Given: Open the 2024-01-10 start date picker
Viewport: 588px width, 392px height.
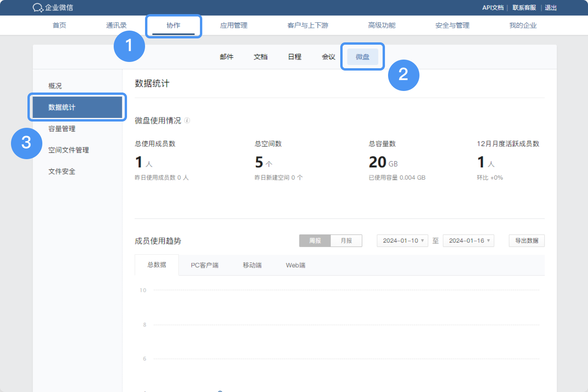Looking at the screenshot, I should click(402, 241).
